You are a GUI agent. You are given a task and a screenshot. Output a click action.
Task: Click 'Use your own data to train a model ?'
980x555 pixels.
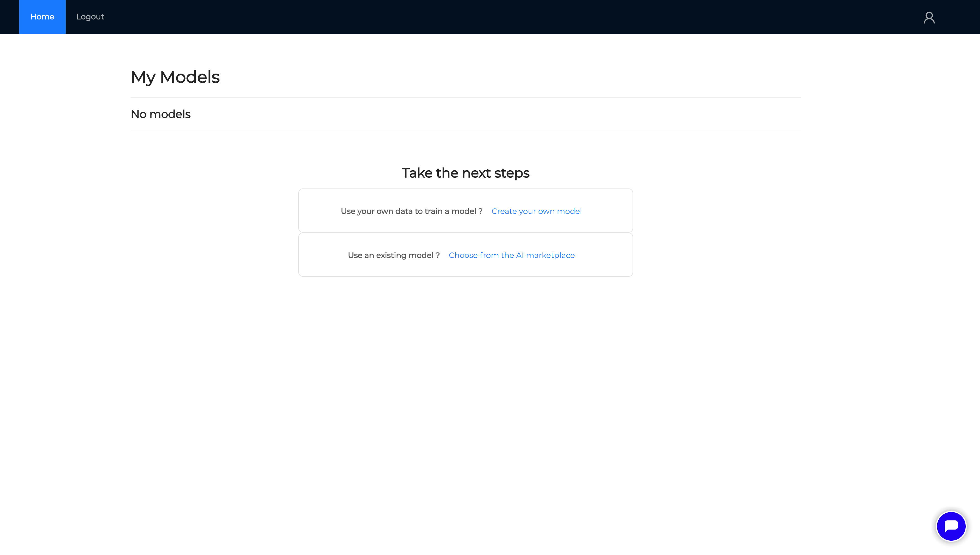point(412,211)
